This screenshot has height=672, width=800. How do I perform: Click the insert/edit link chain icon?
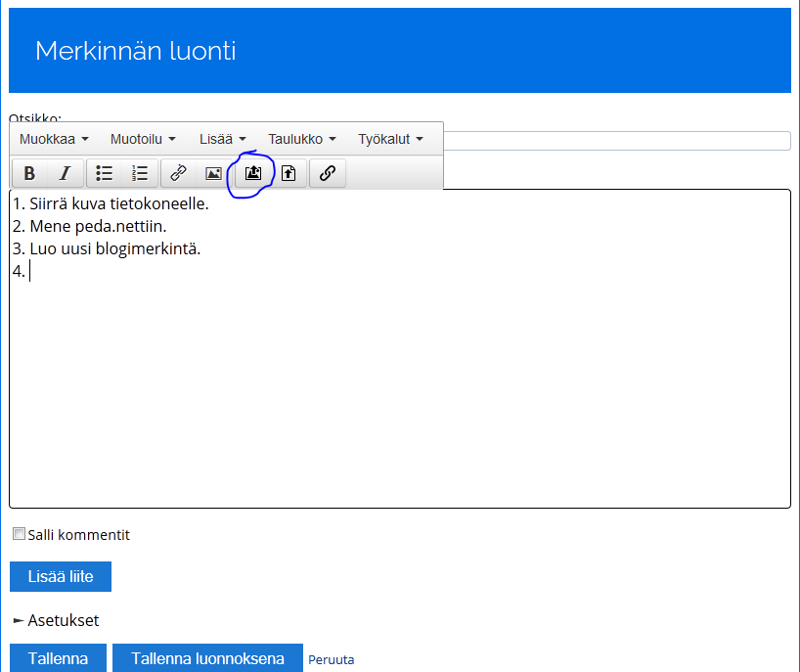[x=178, y=173]
